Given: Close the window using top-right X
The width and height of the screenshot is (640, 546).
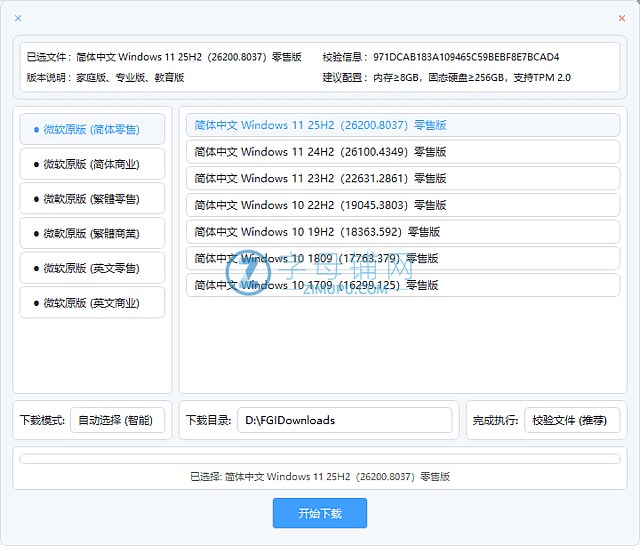Looking at the screenshot, I should coord(622,19).
